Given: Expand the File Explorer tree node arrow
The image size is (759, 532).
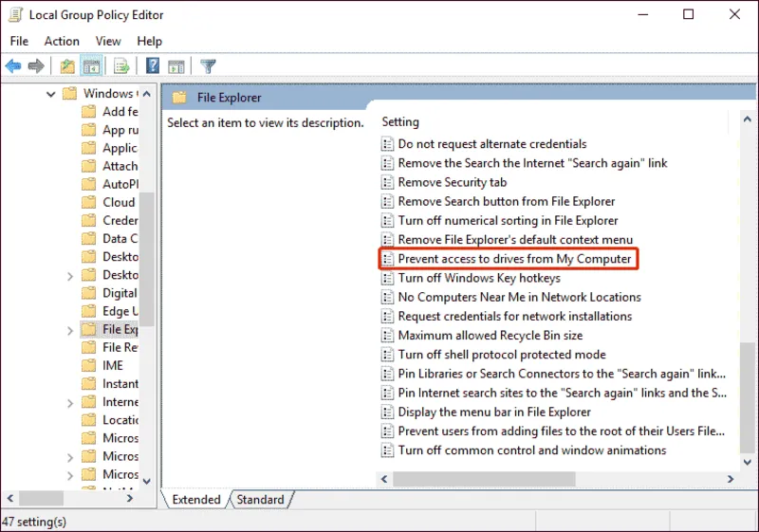Looking at the screenshot, I should tap(70, 330).
